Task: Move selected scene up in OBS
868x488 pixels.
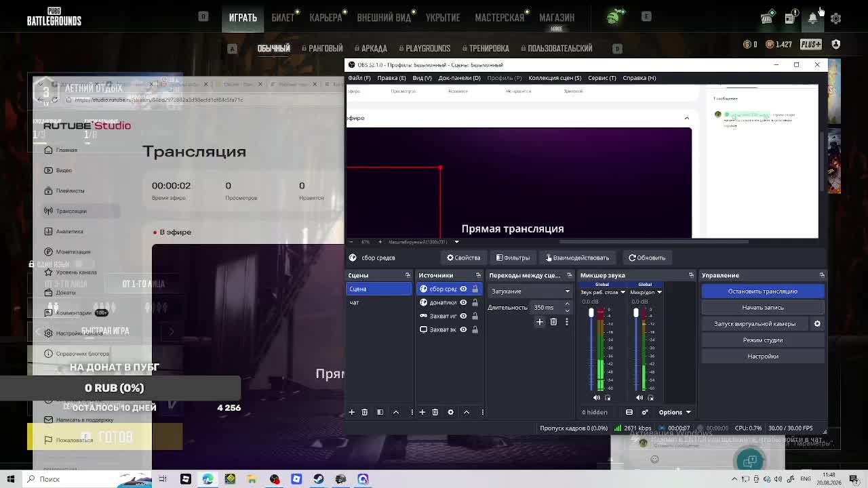Action: point(396,412)
